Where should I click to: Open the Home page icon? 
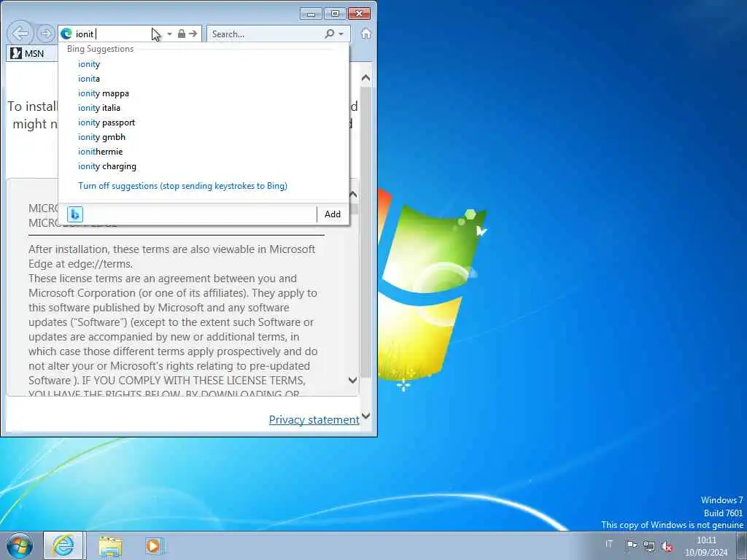(366, 34)
